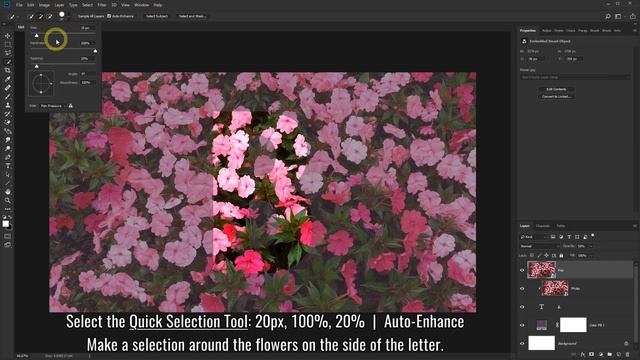Click the Select Subject button

[157, 16]
